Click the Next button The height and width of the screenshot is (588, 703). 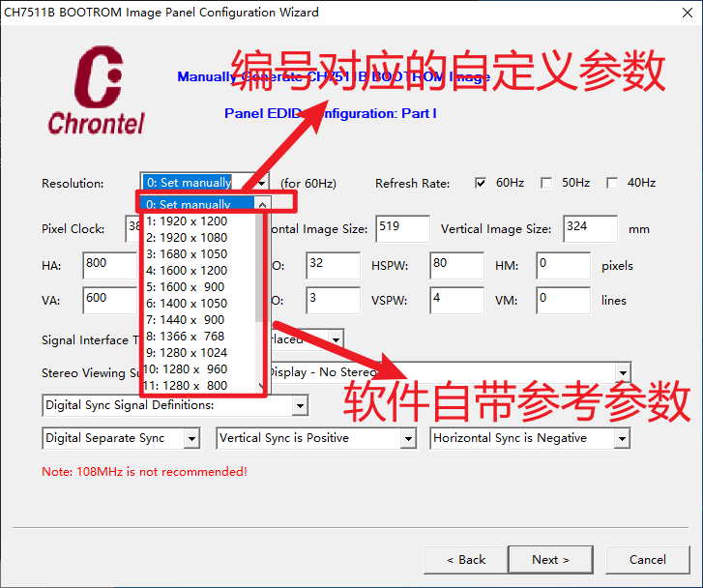[x=550, y=560]
